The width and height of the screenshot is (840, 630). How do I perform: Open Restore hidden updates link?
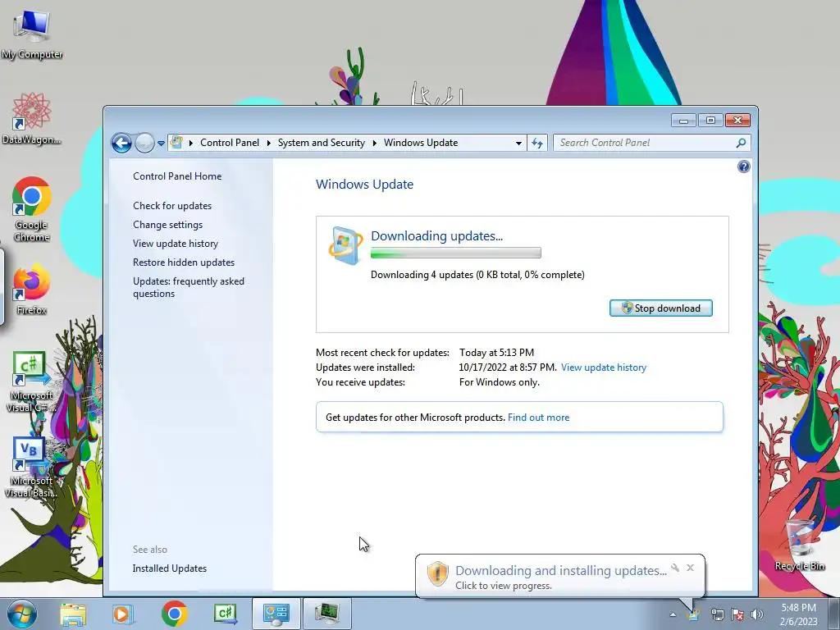pyautogui.click(x=184, y=262)
